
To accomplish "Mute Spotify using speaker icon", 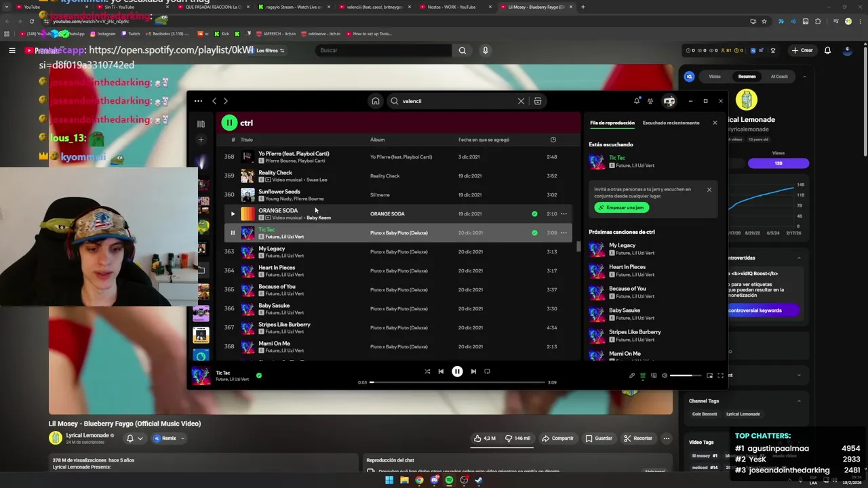I will [x=665, y=375].
